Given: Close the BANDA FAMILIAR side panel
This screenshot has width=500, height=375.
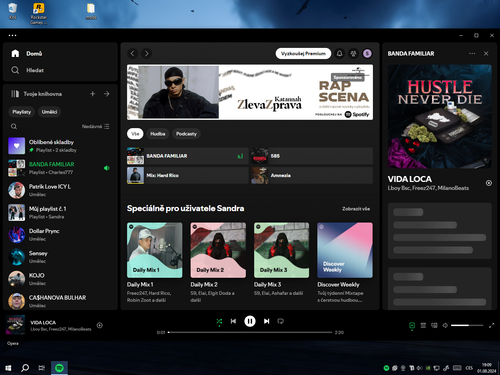Looking at the screenshot, I should 486,54.
